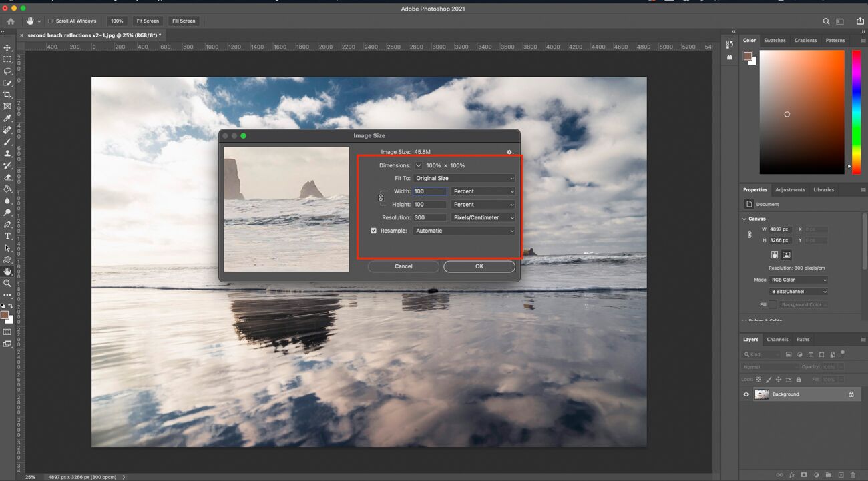
Task: Select the Lasso tool
Action: coord(8,71)
